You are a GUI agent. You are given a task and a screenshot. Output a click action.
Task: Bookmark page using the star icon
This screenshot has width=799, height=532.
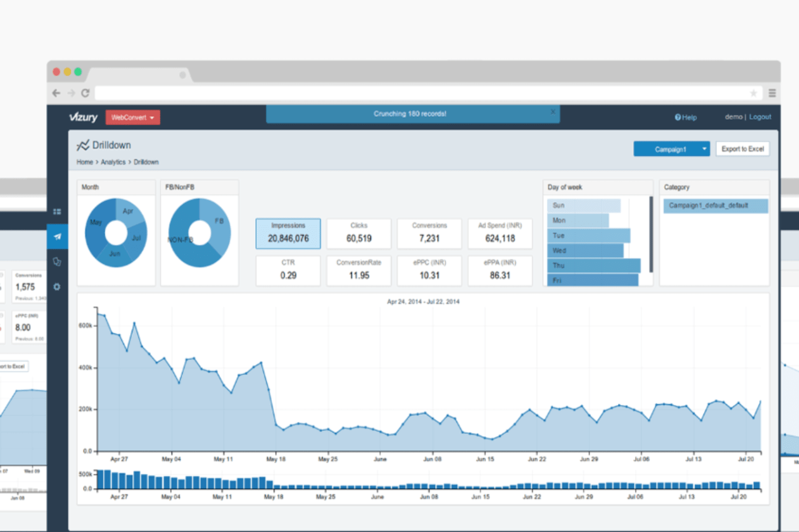[x=753, y=93]
